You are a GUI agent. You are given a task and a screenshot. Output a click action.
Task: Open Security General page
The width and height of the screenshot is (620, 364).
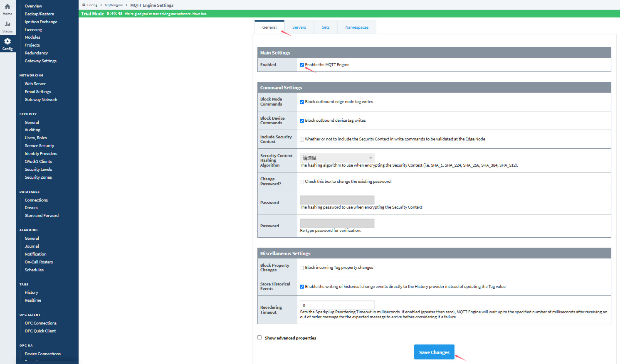coord(32,123)
